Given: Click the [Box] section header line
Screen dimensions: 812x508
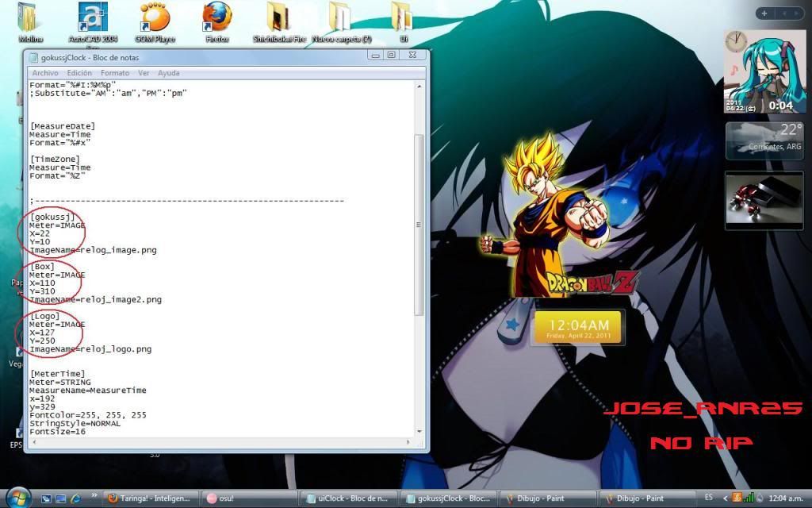Looking at the screenshot, I should [x=42, y=267].
